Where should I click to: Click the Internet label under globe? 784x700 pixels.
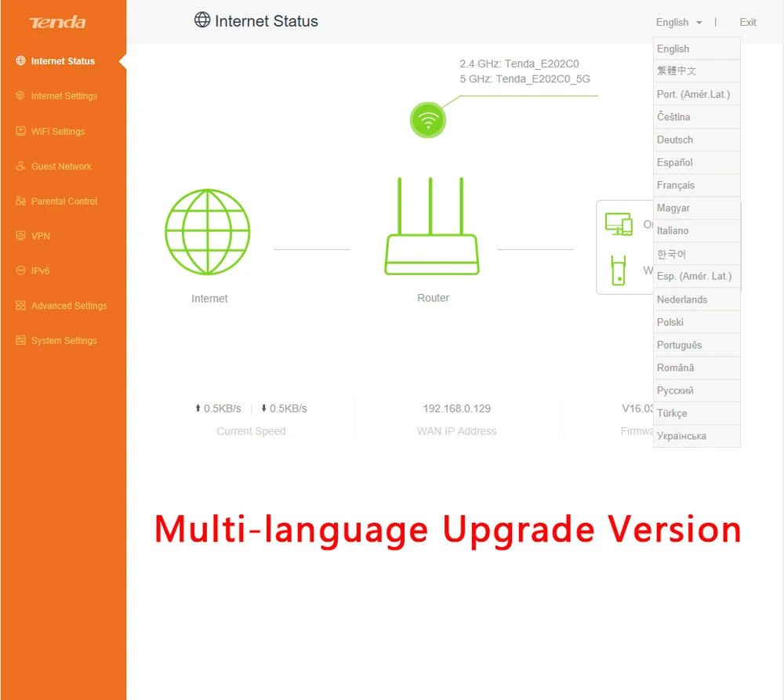pos(209,299)
